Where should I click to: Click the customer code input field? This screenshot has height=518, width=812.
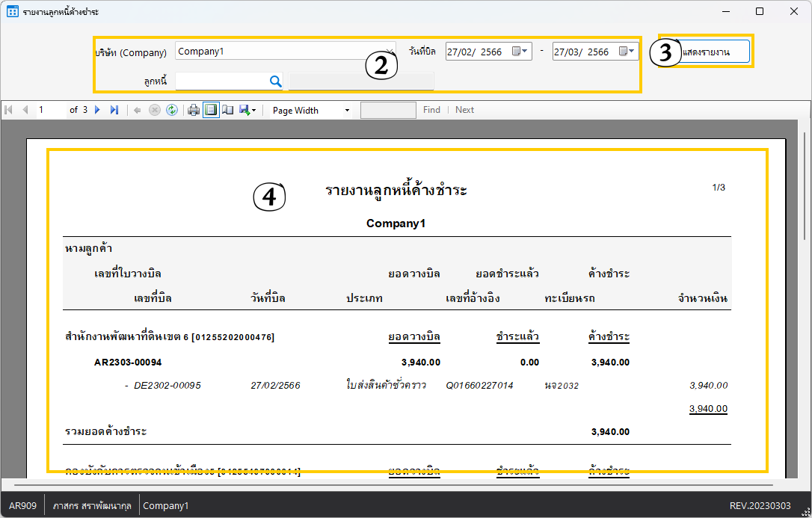220,81
